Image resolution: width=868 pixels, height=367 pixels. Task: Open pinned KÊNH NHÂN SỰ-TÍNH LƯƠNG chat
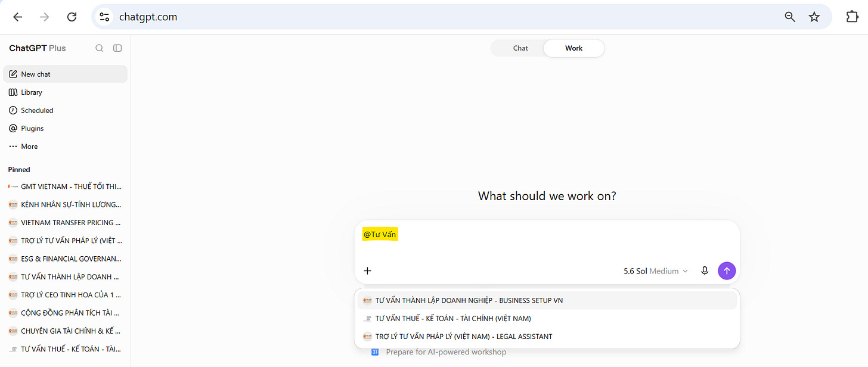66,204
